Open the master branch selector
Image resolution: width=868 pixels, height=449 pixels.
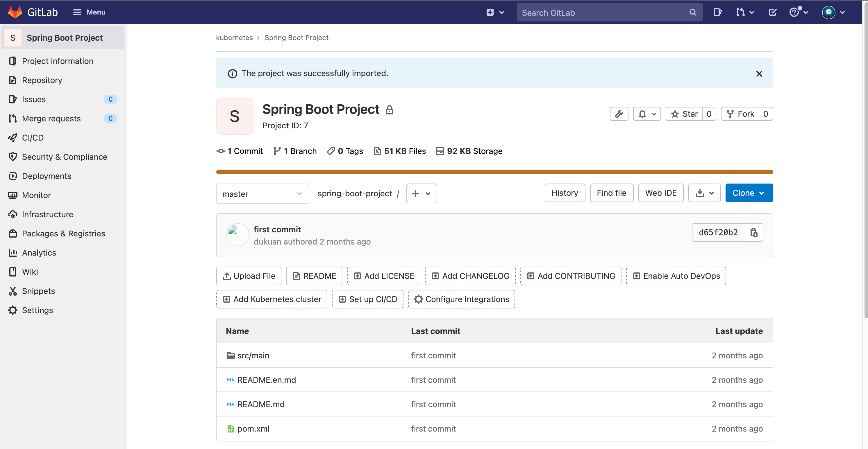coord(262,193)
